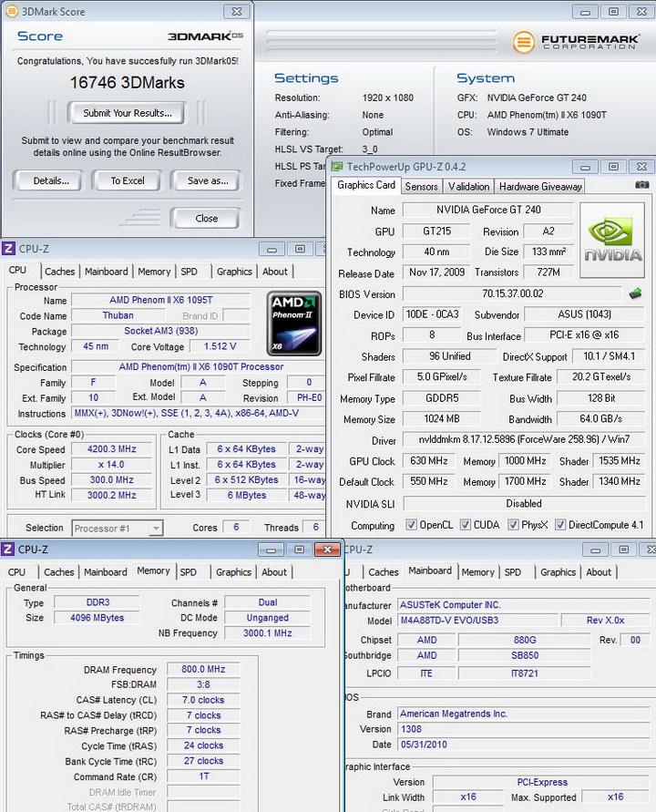Open Caches tab in CPU-Z processor window
This screenshot has height=812, width=656.
[x=59, y=272]
